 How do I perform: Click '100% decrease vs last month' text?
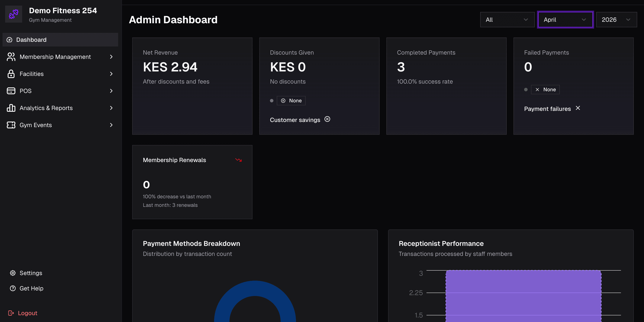(177, 196)
